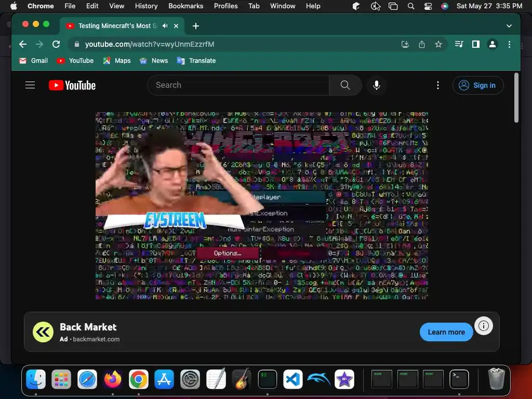
Task: Open System Settings from the Dock
Action: coord(190,379)
